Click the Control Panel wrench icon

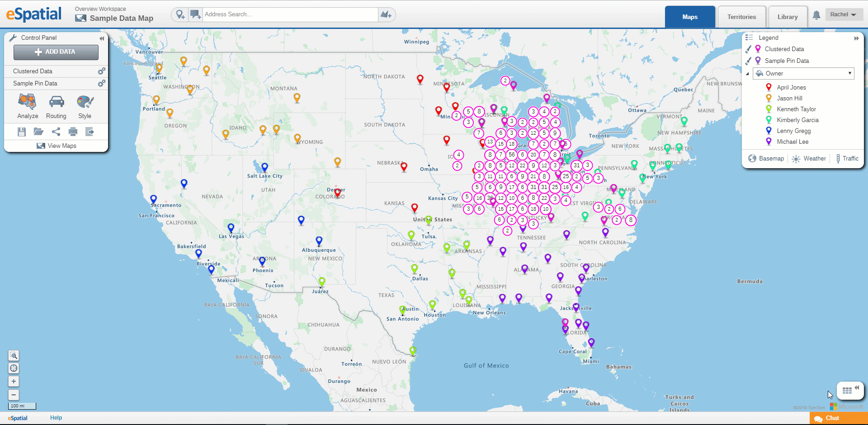(x=13, y=38)
